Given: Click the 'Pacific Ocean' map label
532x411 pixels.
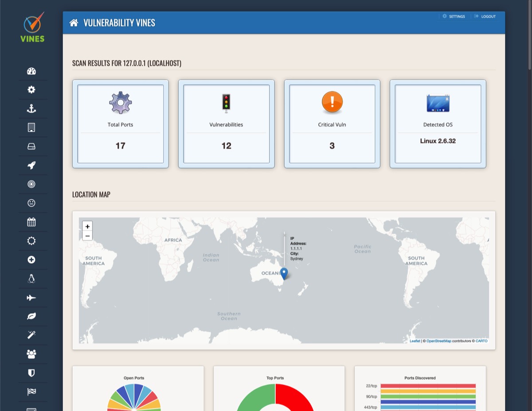Looking at the screenshot, I should tap(363, 249).
